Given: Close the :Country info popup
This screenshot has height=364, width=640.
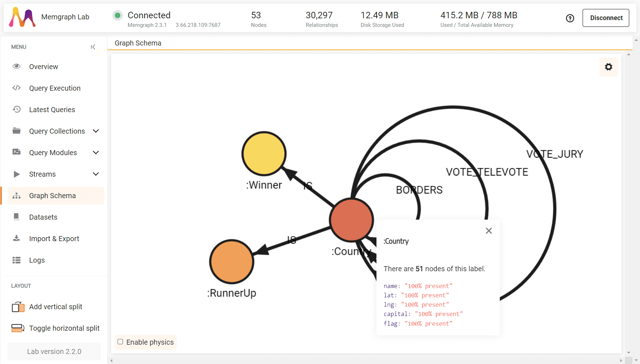Looking at the screenshot, I should pyautogui.click(x=489, y=231).
